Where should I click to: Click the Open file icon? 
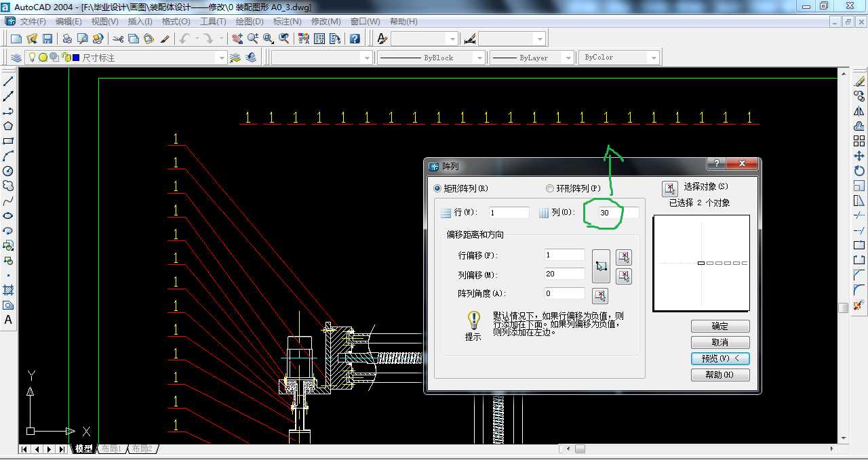(32, 39)
